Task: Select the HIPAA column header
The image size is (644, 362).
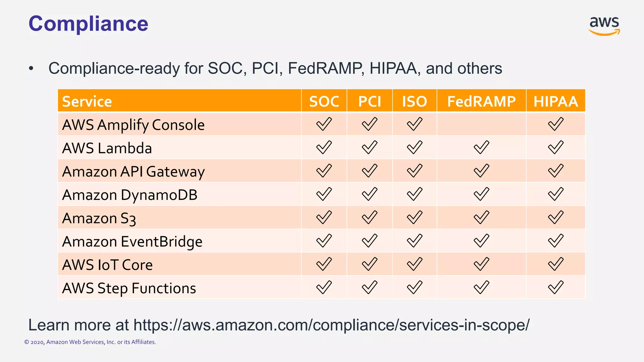Action: [556, 101]
